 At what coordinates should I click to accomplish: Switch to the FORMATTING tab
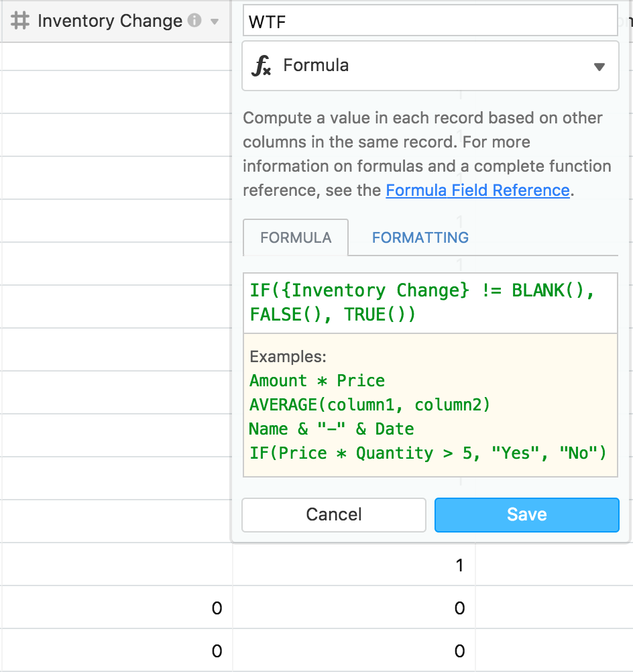(x=420, y=237)
